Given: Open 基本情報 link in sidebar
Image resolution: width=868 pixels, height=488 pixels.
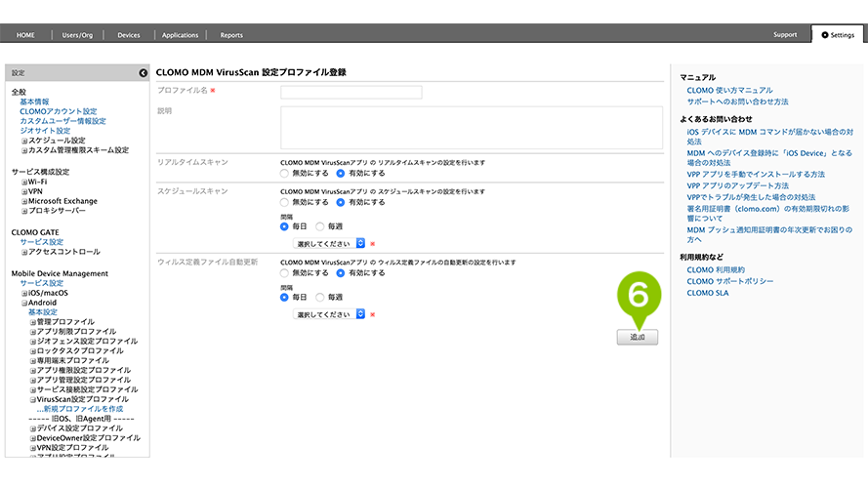Looking at the screenshot, I should click(x=34, y=102).
